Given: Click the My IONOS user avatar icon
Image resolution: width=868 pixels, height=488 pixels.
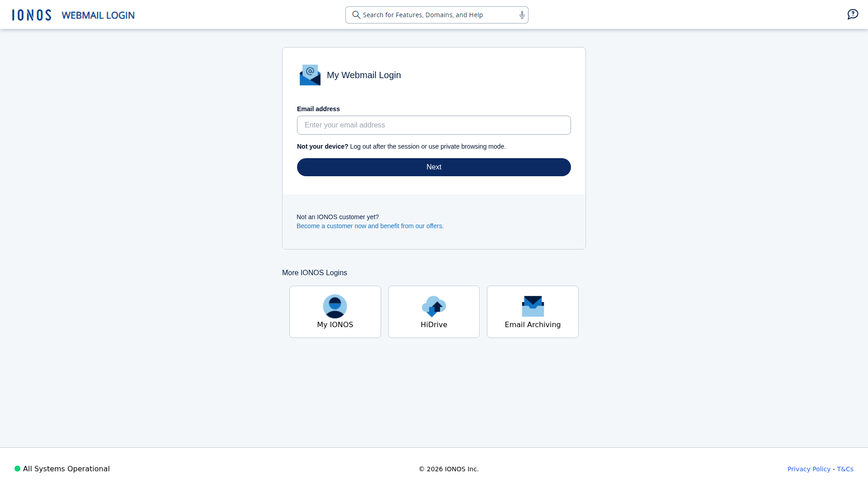Looking at the screenshot, I should tap(335, 306).
